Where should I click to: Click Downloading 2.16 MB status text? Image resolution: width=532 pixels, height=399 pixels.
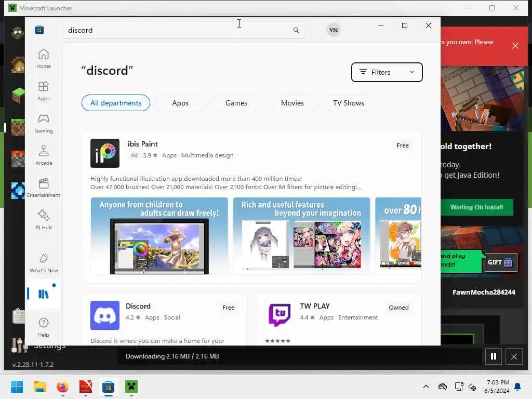[x=172, y=356]
